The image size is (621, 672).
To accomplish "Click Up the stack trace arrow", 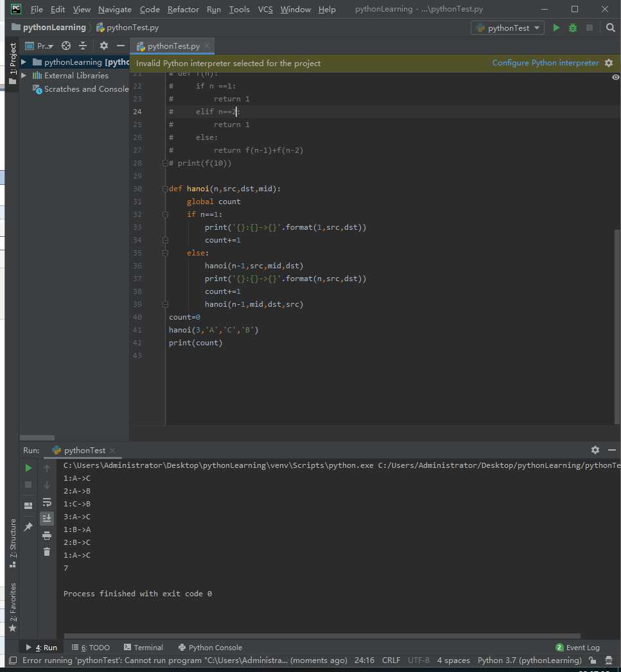I will coord(47,468).
